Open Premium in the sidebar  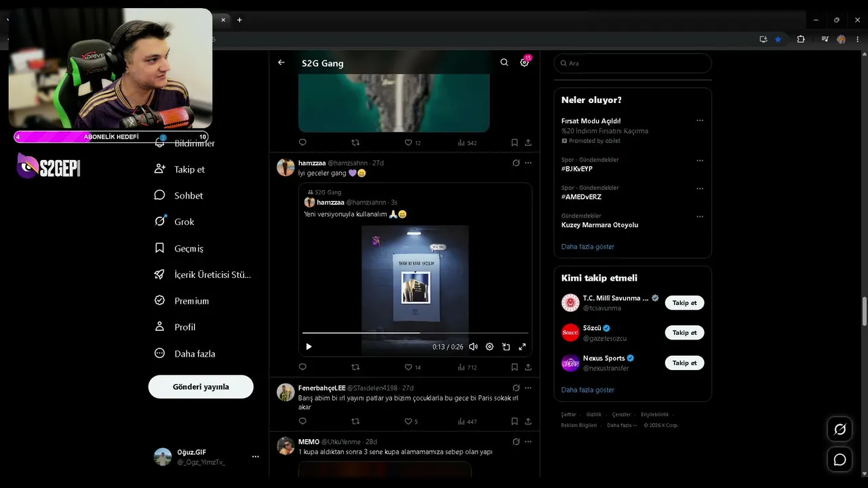(182, 301)
